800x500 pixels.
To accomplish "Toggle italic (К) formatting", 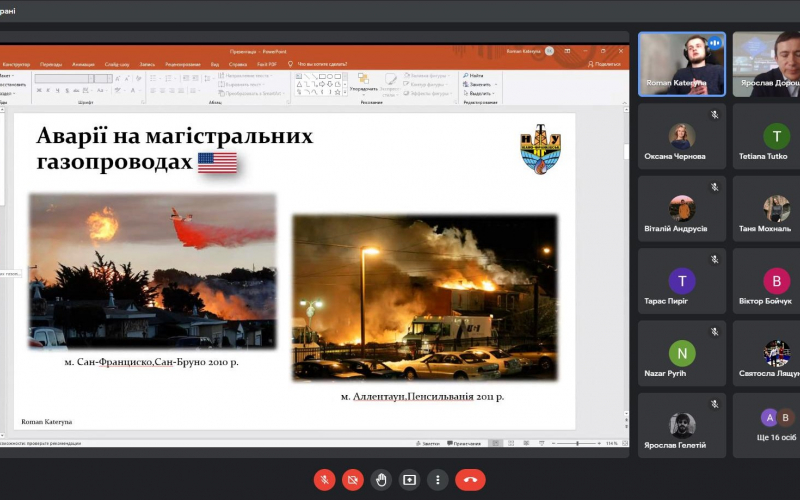I will (x=48, y=90).
